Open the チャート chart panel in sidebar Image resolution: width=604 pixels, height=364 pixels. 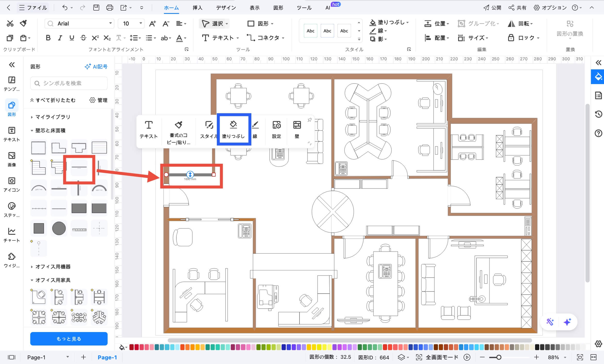tap(12, 235)
